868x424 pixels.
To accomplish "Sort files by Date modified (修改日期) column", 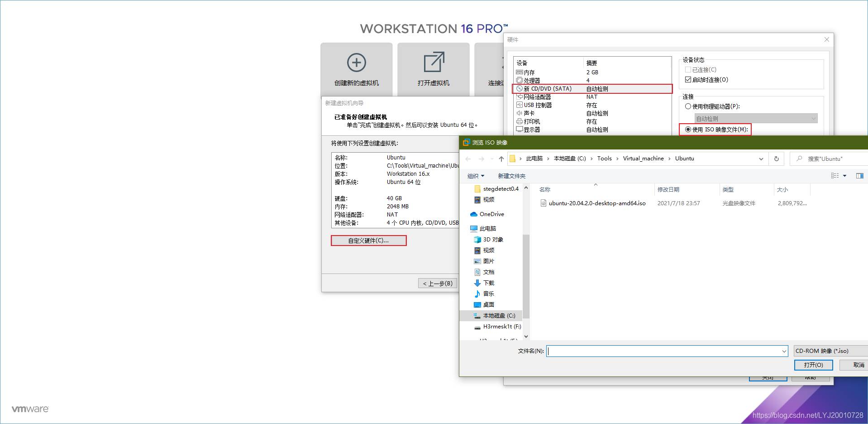I will pyautogui.click(x=687, y=189).
